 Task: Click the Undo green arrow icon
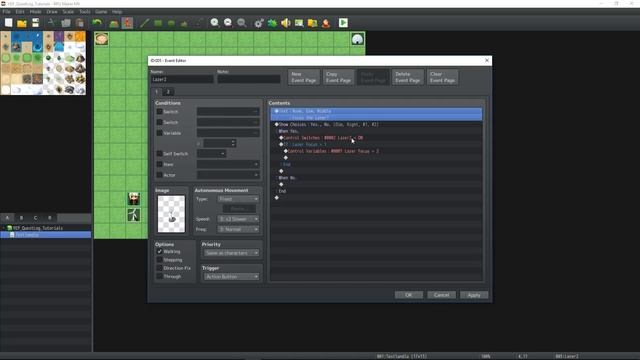click(x=97, y=23)
